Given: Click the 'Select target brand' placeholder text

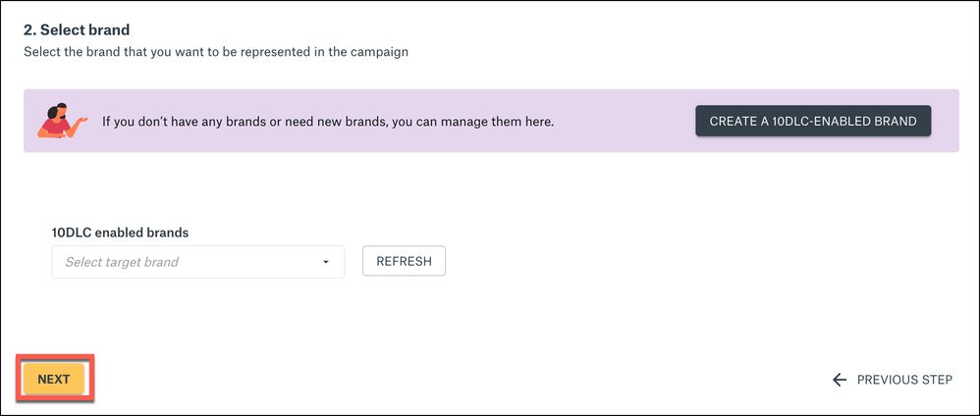Looking at the screenshot, I should point(122,262).
